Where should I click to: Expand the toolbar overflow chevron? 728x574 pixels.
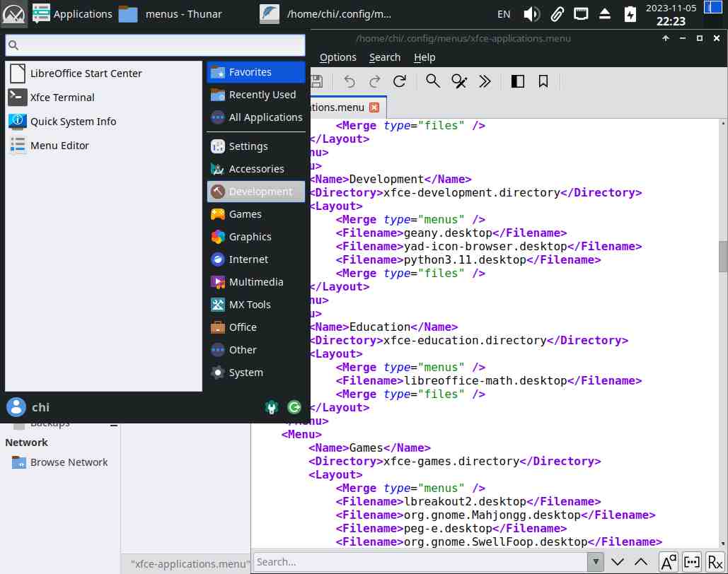[x=485, y=81]
